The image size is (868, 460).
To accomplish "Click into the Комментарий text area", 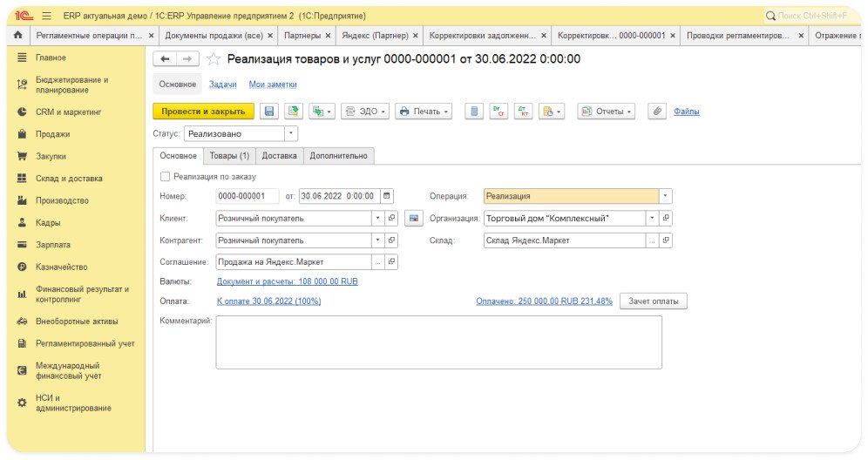I will click(438, 342).
